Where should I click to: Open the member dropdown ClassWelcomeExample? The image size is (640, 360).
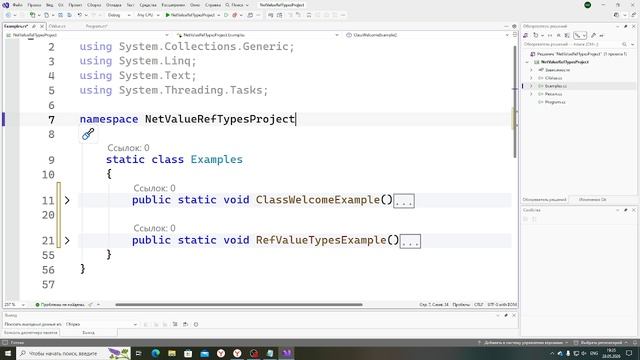[427, 35]
